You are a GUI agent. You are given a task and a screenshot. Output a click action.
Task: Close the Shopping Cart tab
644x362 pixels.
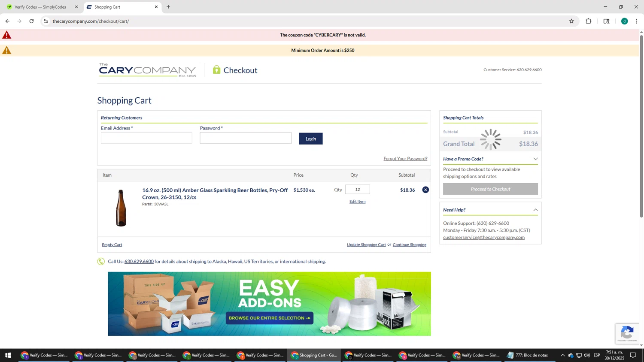pos(156,7)
